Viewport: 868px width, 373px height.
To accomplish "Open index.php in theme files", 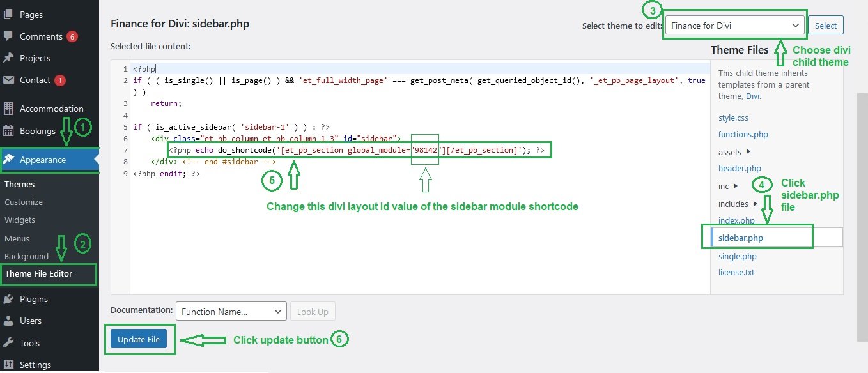I will 736,220.
